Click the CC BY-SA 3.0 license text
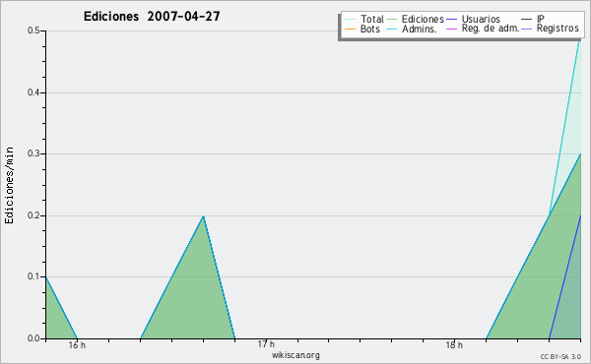 point(560,357)
